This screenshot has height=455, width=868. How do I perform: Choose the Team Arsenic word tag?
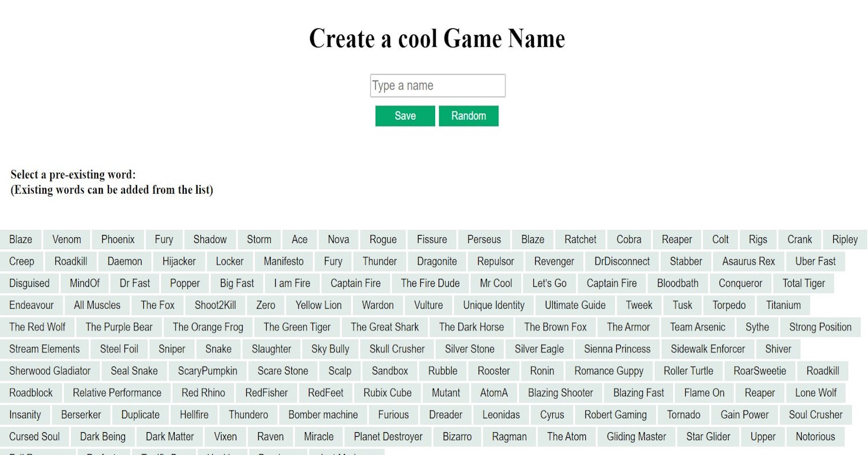697,327
